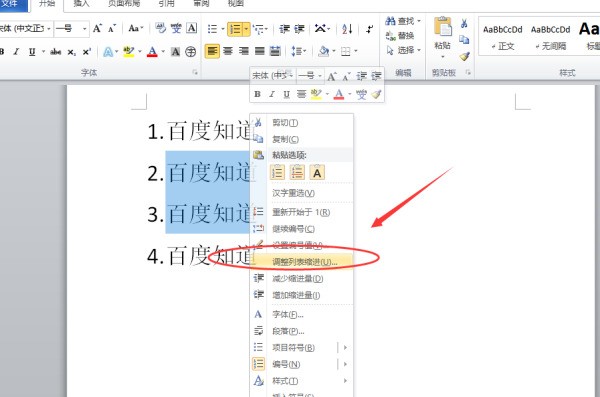Choose Restart at 1 (重新开始于1)
This screenshot has width=600, height=397.
pyautogui.click(x=302, y=212)
